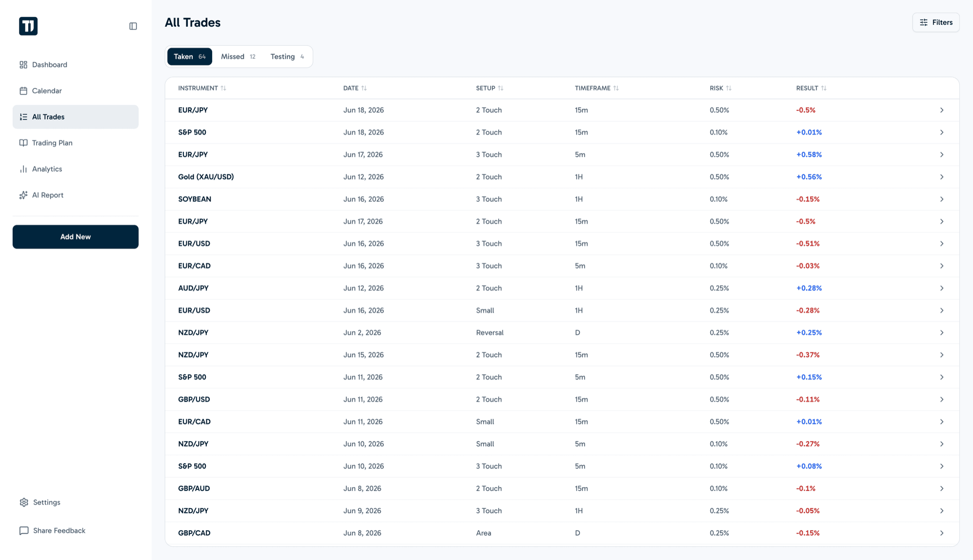Open the Gold (XAU/USD) trade row chevron
The image size is (973, 560).
tap(942, 177)
